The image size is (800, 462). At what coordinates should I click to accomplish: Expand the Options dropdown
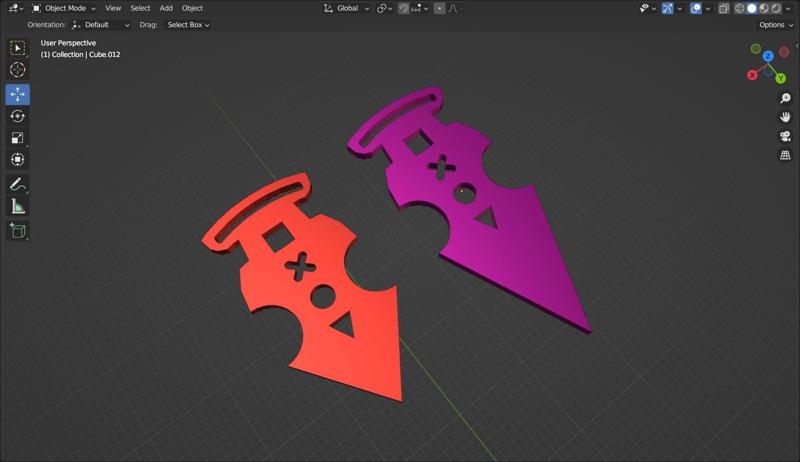(774, 24)
